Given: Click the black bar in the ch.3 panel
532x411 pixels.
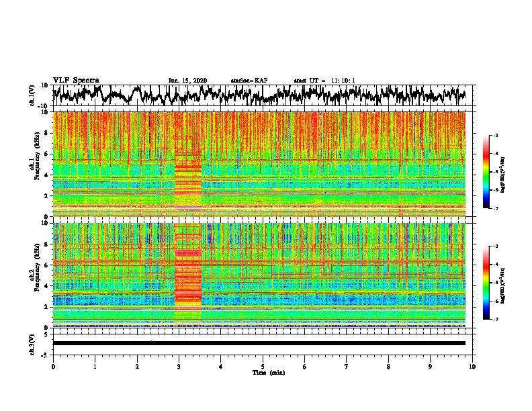Looking at the screenshot, I should coord(259,343).
